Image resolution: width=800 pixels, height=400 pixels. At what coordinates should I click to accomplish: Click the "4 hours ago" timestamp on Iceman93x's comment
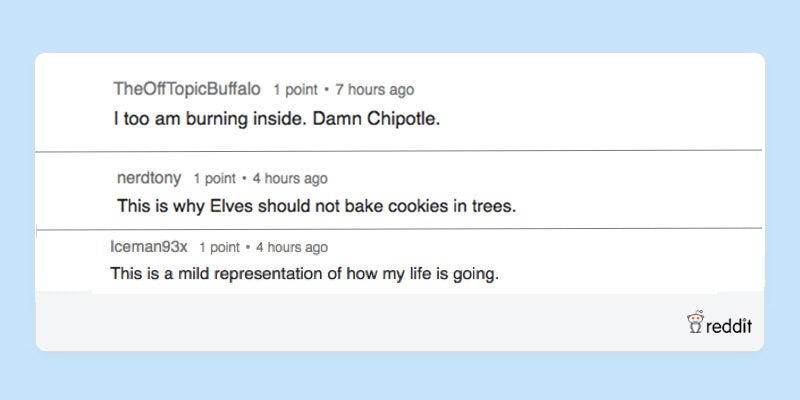pos(290,247)
